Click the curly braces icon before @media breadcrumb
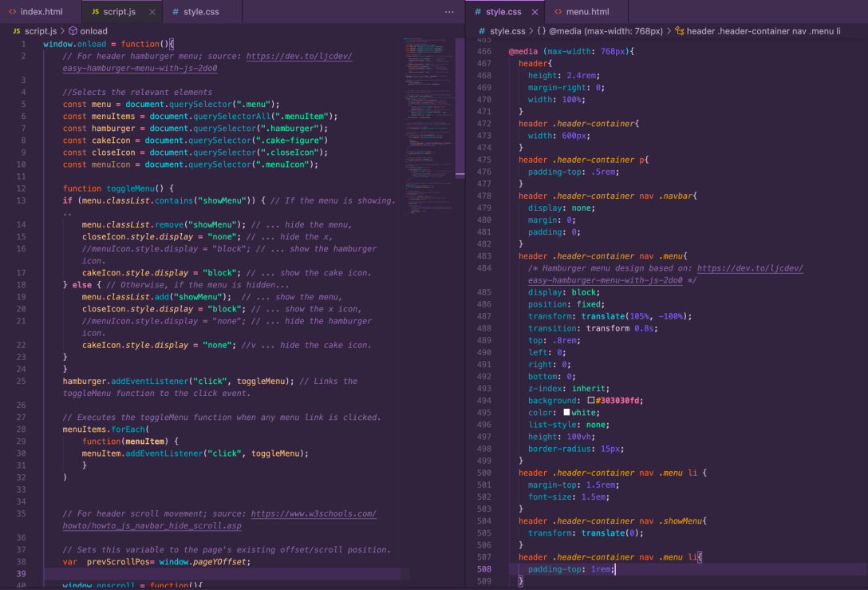This screenshot has width=868, height=590. click(x=541, y=31)
